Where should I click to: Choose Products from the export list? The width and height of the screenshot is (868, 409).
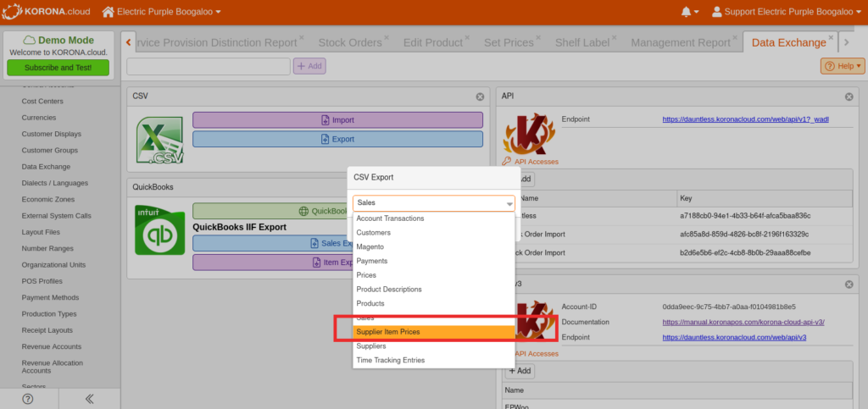click(433, 303)
